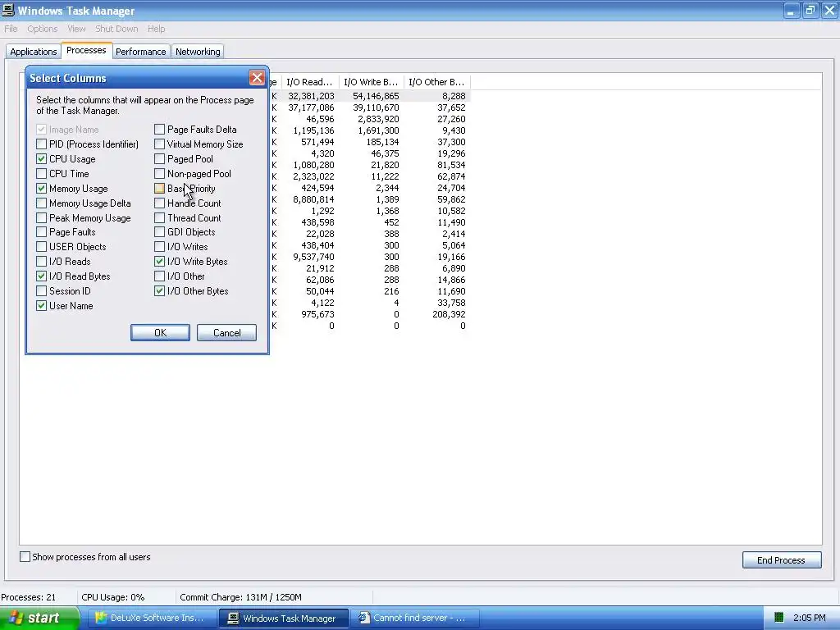Select row with read bytes 32,381,203

point(371,96)
